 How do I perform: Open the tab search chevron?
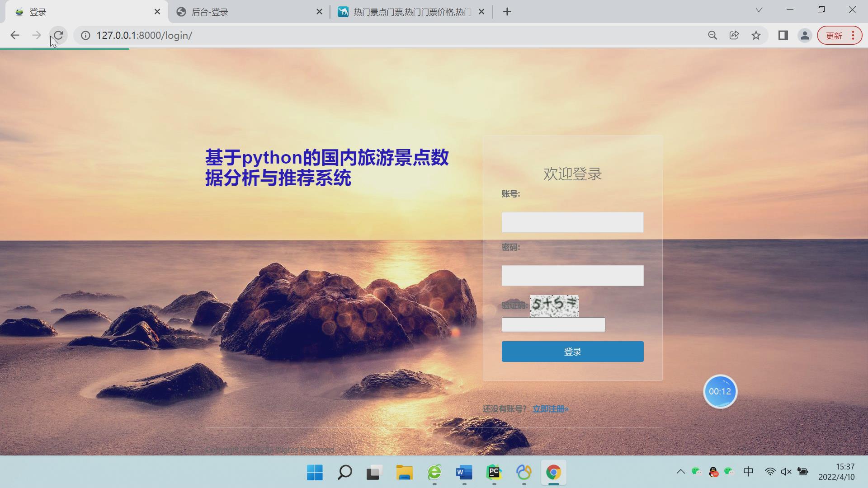coord(759,10)
